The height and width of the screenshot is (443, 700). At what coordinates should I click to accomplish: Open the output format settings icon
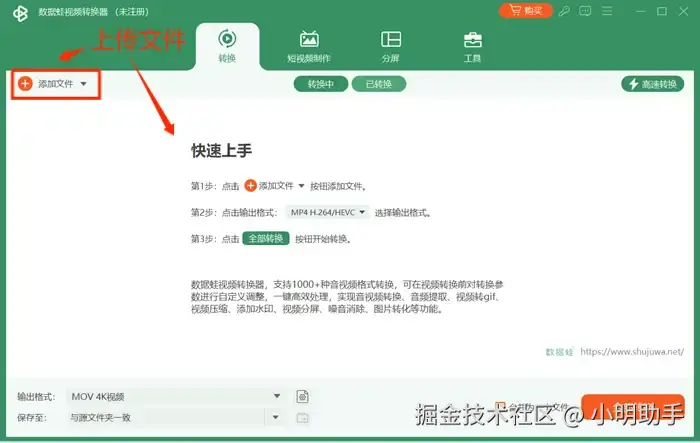click(302, 396)
